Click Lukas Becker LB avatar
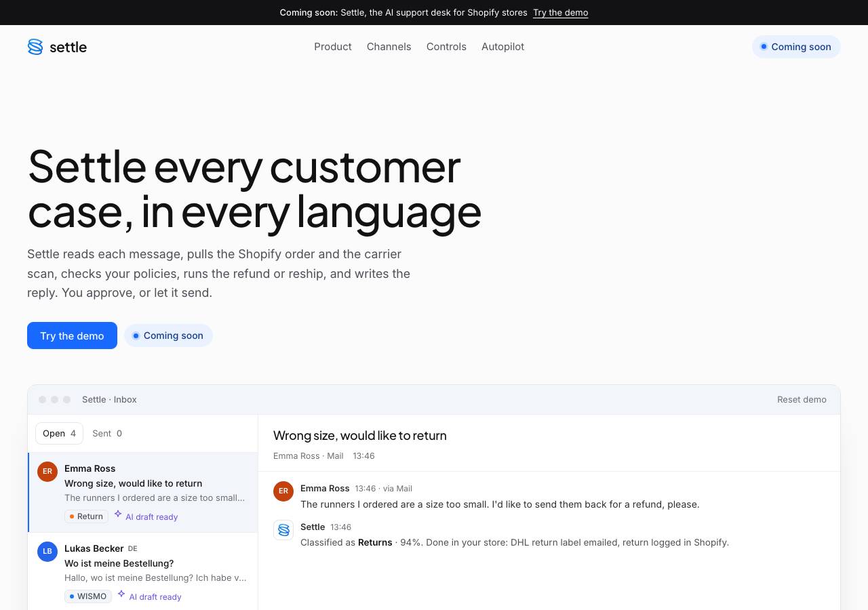Viewport: 868px width, 610px height. [x=47, y=552]
